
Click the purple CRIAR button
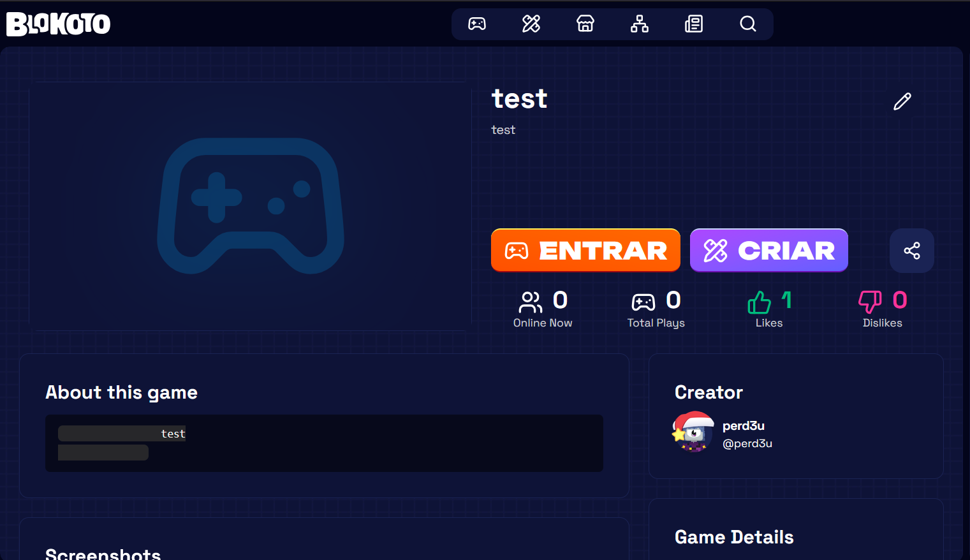pyautogui.click(x=768, y=250)
